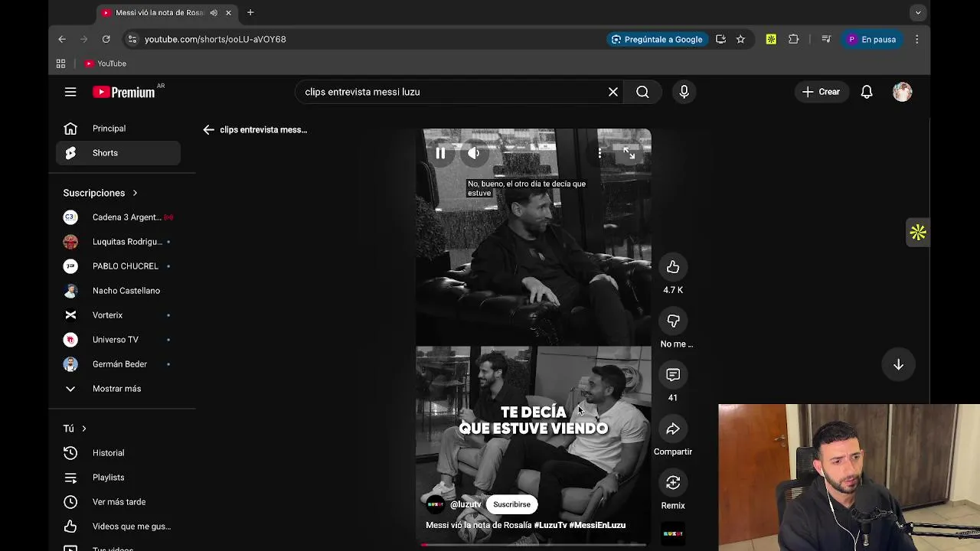Screen dimensions: 980x551
Task: Mute the tab via speaker icon
Action: click(x=214, y=12)
